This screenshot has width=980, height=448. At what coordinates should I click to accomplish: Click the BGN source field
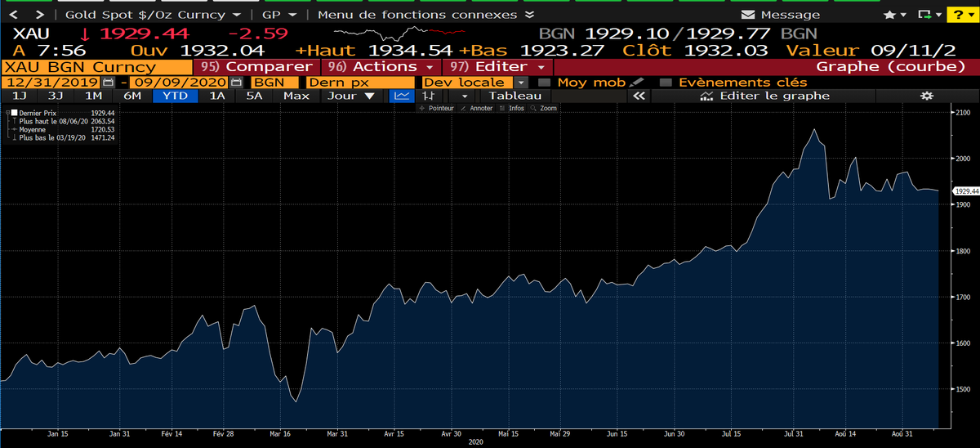(x=276, y=83)
